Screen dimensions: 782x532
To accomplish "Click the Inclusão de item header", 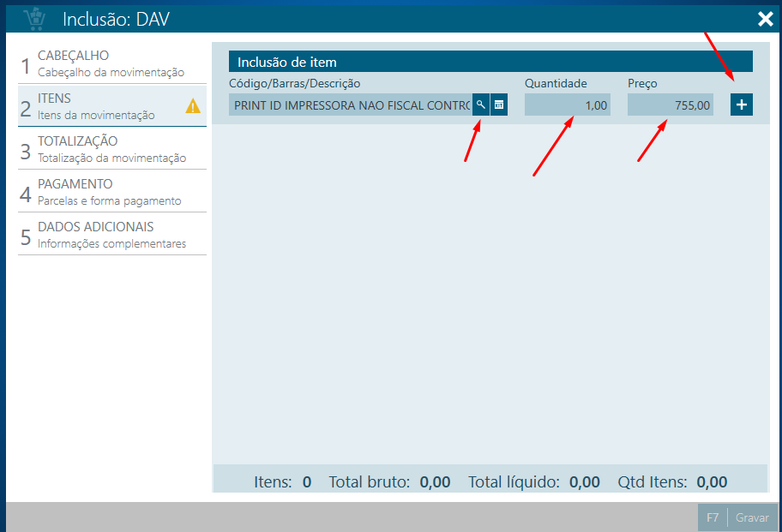I will click(490, 62).
